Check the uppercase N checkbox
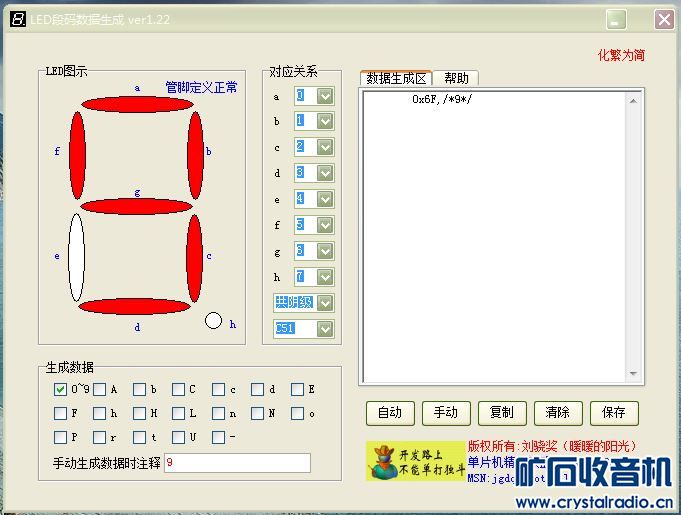681x515 pixels. 258,413
